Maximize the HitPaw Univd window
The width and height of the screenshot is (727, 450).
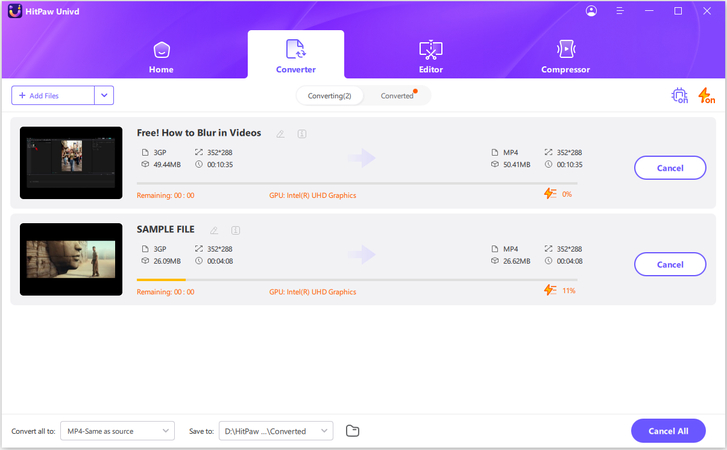[678, 11]
